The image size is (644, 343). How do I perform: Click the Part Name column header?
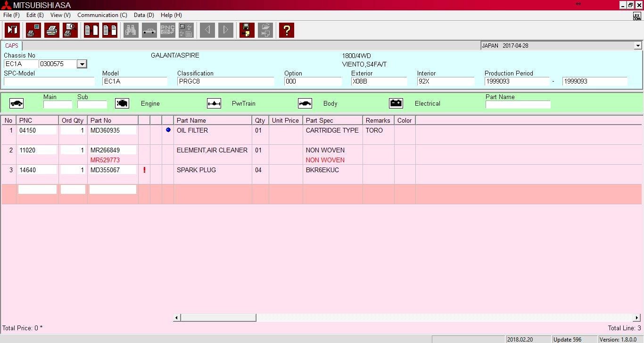click(x=213, y=120)
